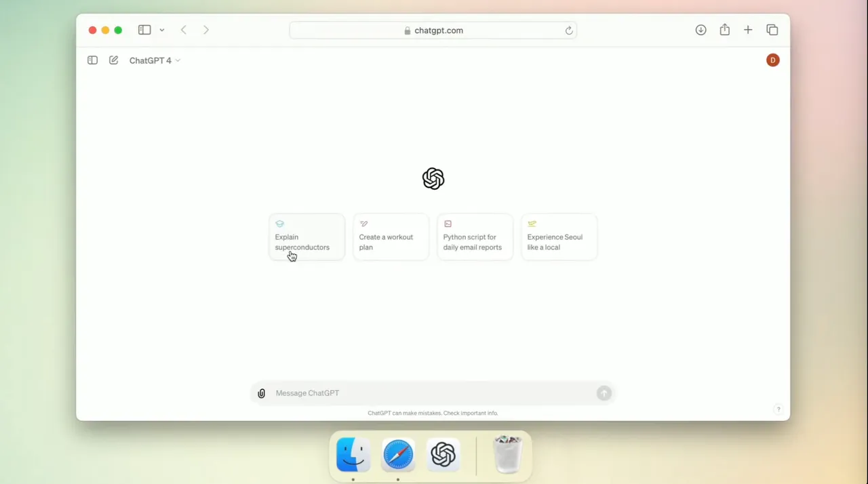Image resolution: width=868 pixels, height=484 pixels.
Task: Expand Safari sidebar options chevron
Action: tap(162, 30)
